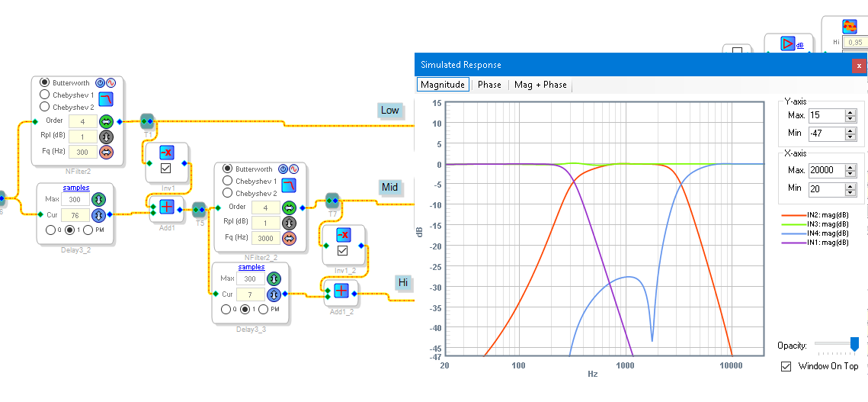This screenshot has width=868, height=402.
Task: Increase X-axis Max with up stepper
Action: tap(850, 167)
